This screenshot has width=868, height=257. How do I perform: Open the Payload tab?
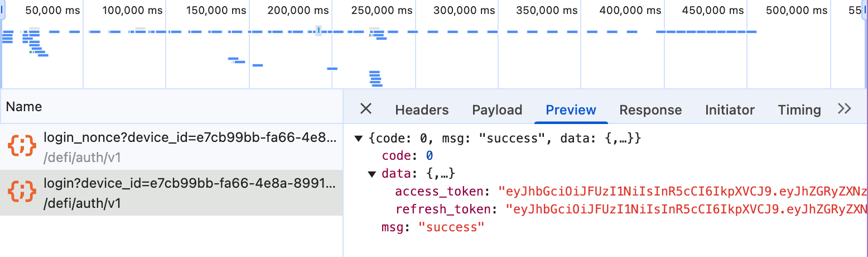point(497,110)
